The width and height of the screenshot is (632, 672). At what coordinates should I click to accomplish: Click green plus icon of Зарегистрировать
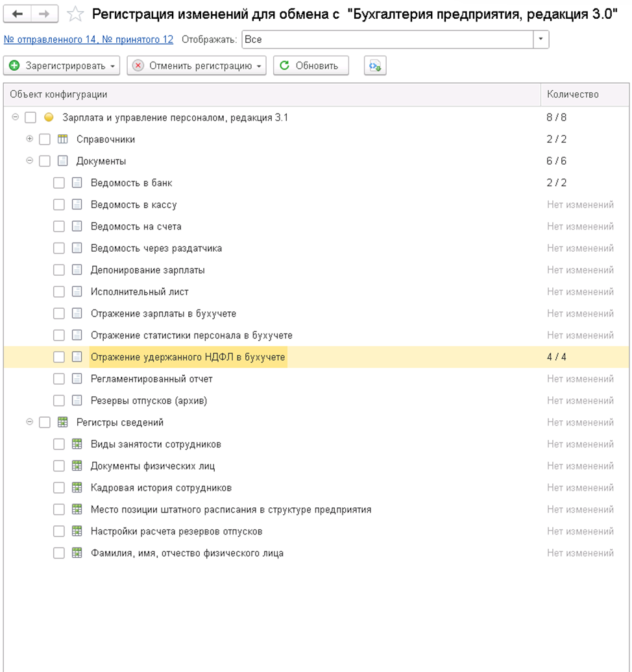[x=14, y=66]
